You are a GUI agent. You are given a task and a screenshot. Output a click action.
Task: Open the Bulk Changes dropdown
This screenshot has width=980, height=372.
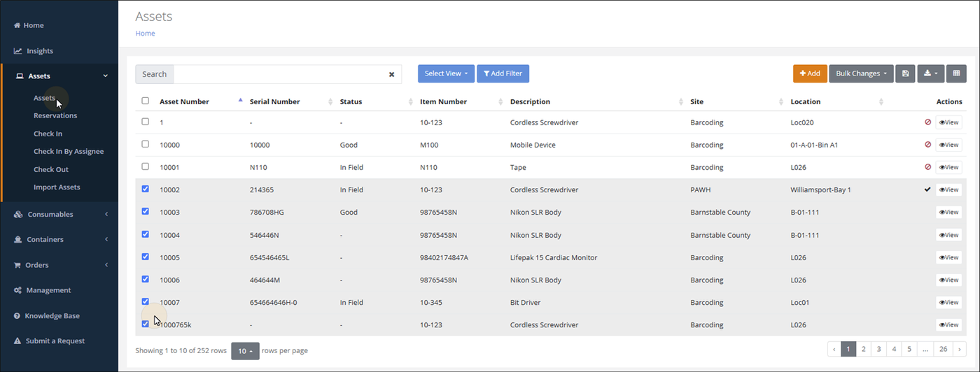[861, 73]
